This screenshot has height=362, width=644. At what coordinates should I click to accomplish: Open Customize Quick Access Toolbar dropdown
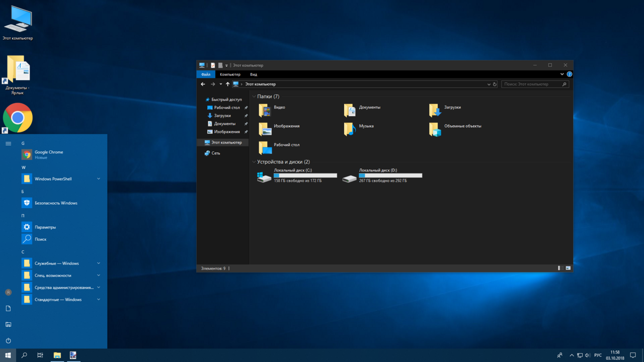[226, 65]
